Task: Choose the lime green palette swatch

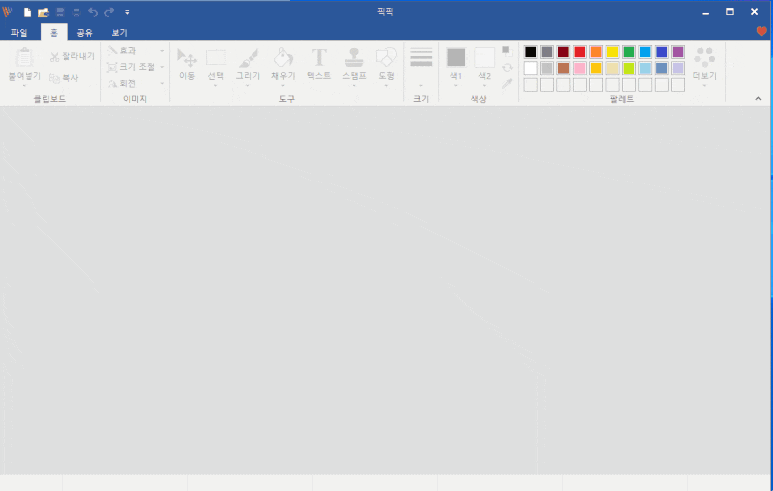Action: (629, 68)
